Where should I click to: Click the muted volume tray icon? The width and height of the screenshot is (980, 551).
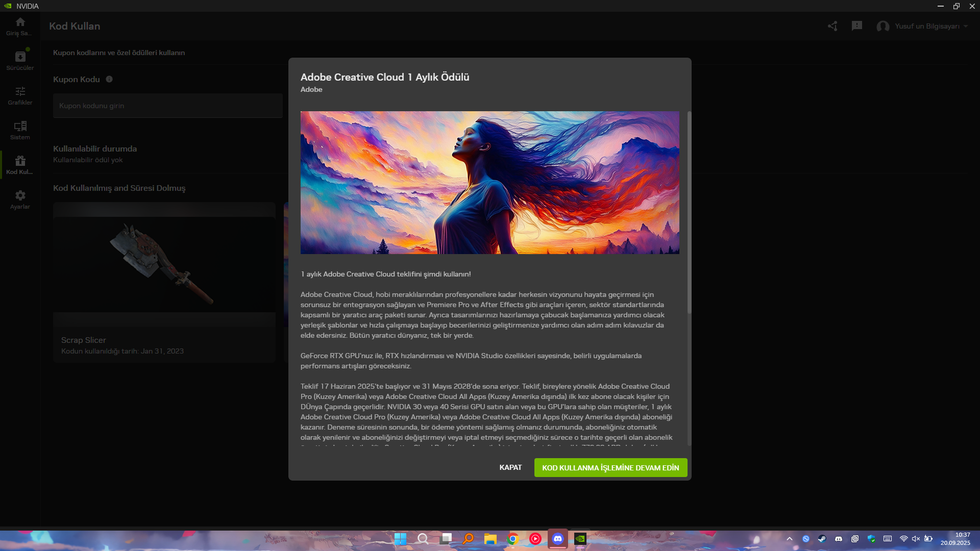(916, 539)
